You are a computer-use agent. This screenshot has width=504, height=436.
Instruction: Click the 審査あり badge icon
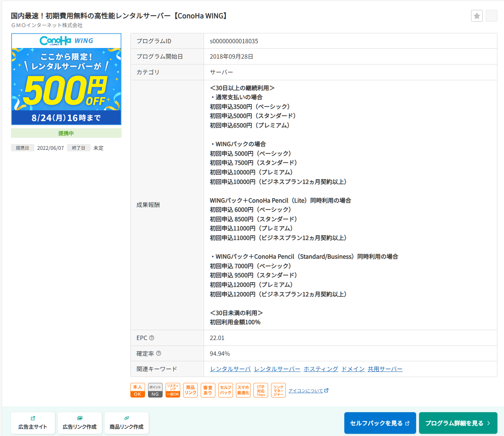208,390
